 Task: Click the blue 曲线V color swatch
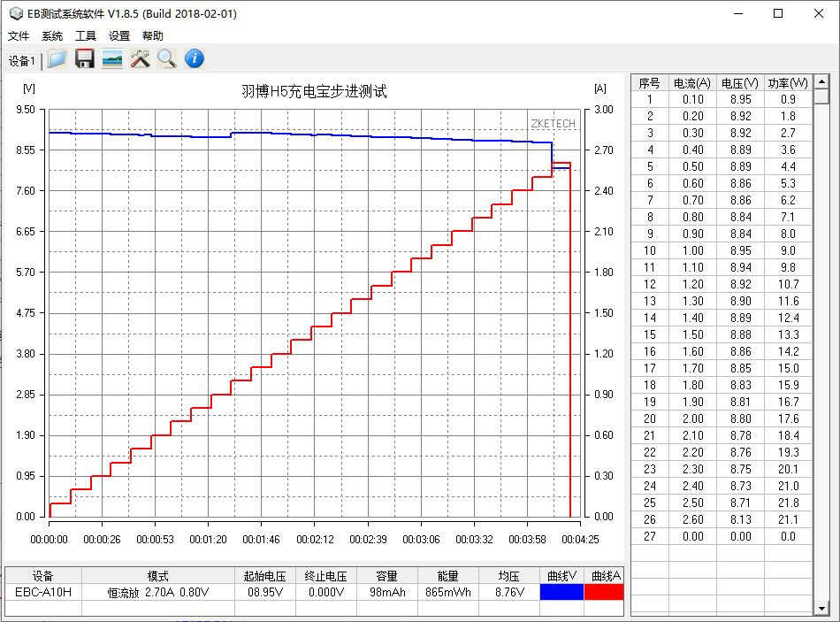tap(561, 592)
